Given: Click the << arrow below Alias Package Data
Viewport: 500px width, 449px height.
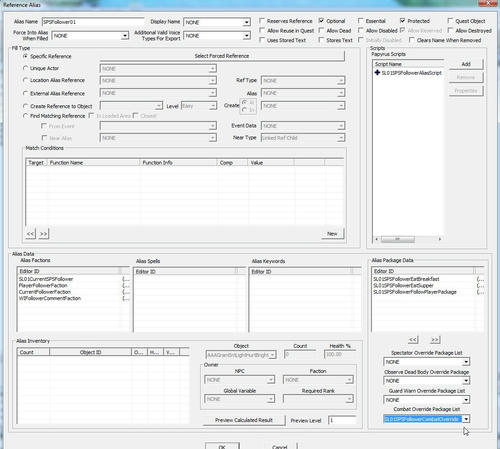Looking at the screenshot, I should (413, 340).
